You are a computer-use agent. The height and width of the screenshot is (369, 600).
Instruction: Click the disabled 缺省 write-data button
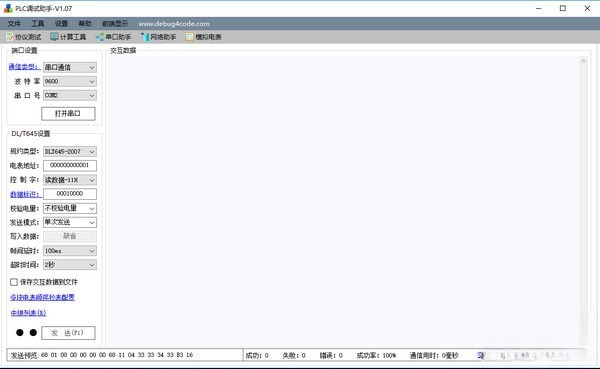70,236
